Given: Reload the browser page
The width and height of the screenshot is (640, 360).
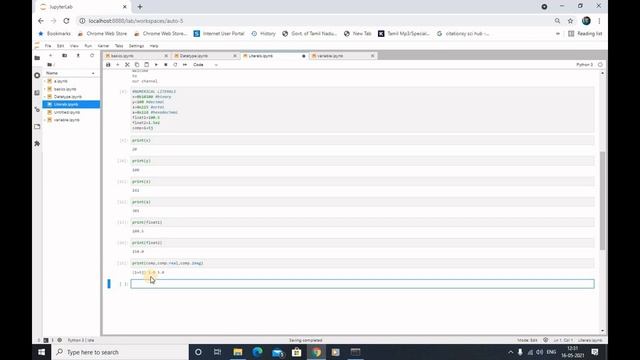Looking at the screenshot, I should coord(66,21).
